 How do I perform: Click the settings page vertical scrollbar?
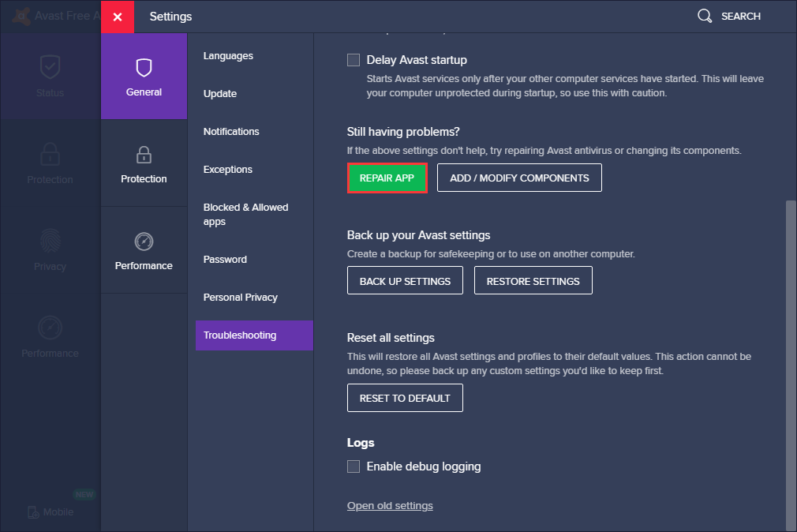791,365
